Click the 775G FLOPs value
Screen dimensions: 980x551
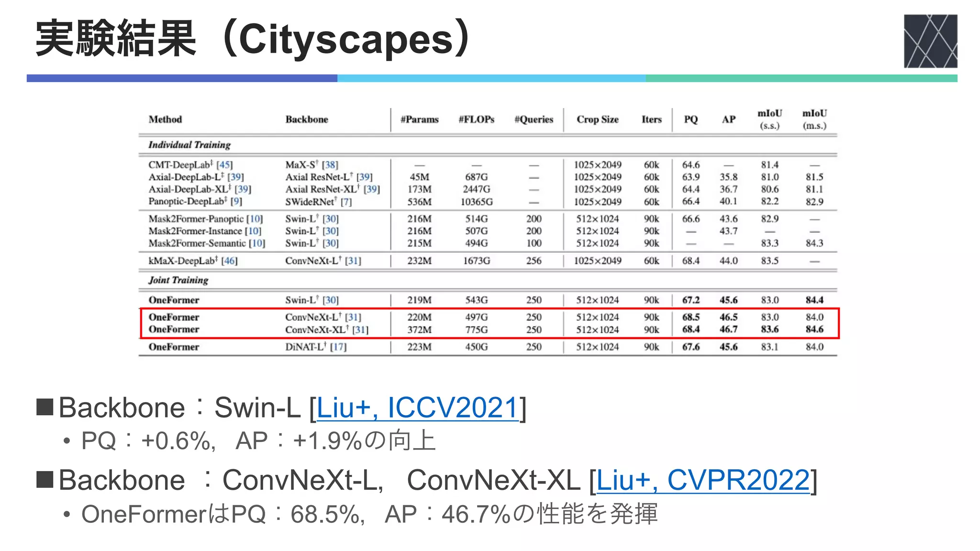pos(477,330)
